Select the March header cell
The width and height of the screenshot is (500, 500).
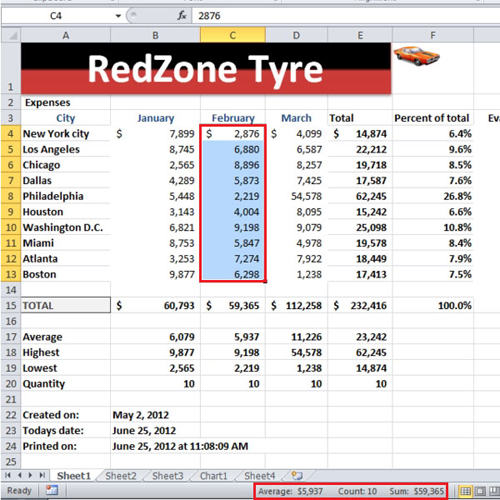(x=296, y=118)
